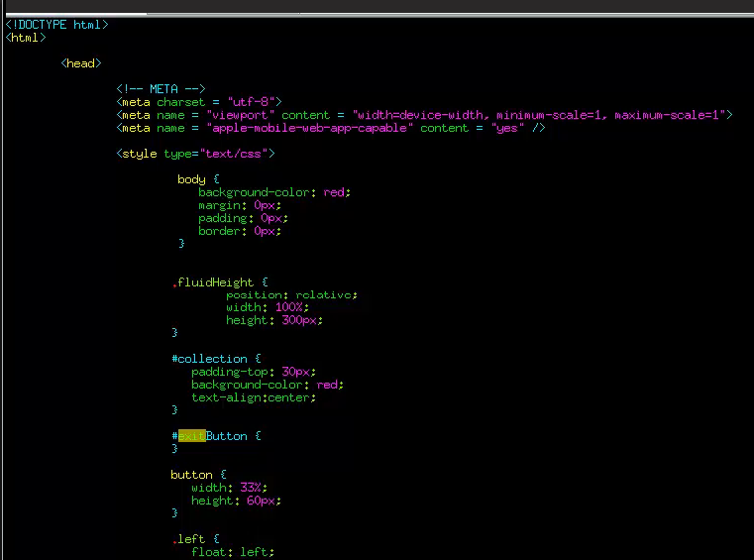Image resolution: width=754 pixels, height=560 pixels.
Task: Click the viewport meta tag's content value
Action: 541,115
